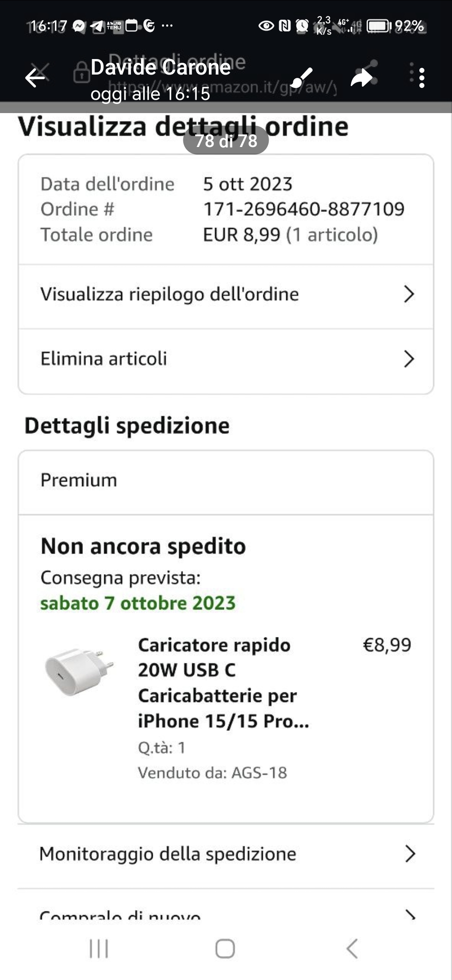452x980 pixels.
Task: Select Elimina articoli option
Action: coord(104,359)
